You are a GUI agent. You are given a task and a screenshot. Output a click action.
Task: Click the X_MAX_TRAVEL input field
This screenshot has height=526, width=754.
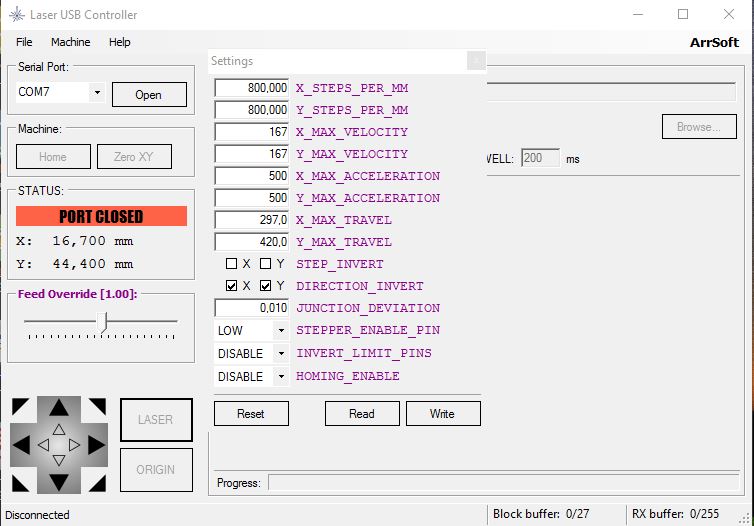pyautogui.click(x=251, y=220)
